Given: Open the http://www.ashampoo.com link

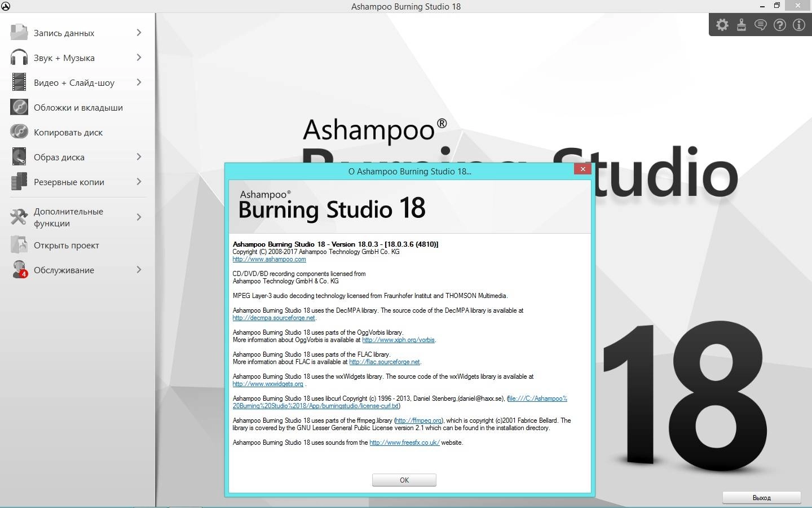Looking at the screenshot, I should click(x=269, y=259).
